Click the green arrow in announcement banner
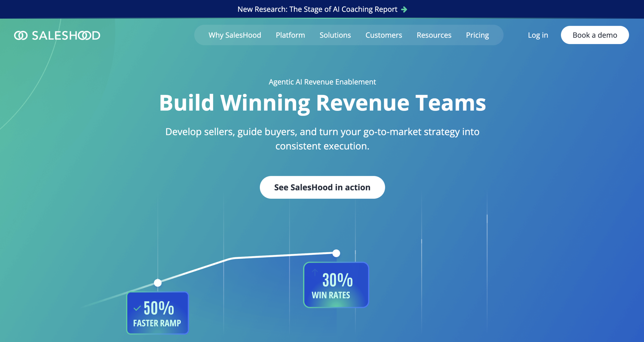 [404, 10]
